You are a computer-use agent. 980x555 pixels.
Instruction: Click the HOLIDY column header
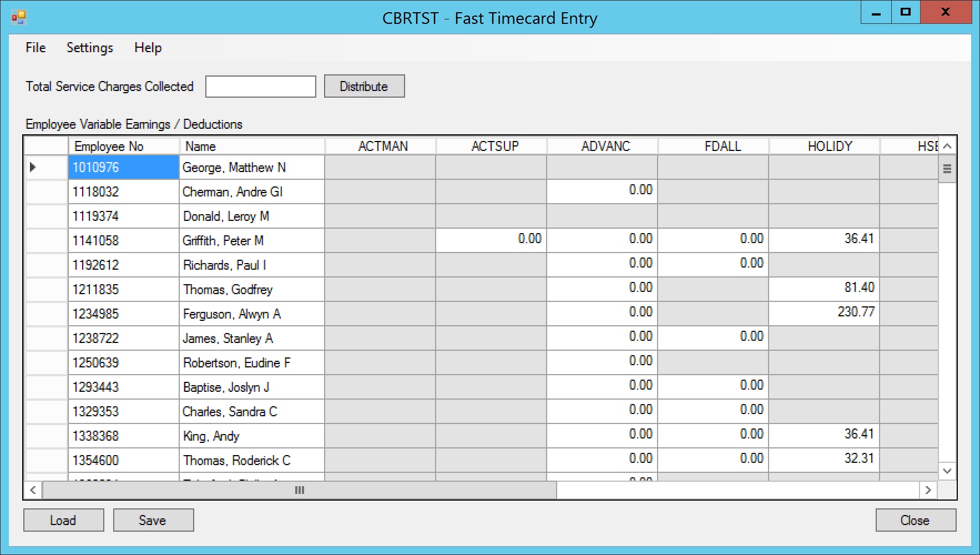tap(824, 146)
